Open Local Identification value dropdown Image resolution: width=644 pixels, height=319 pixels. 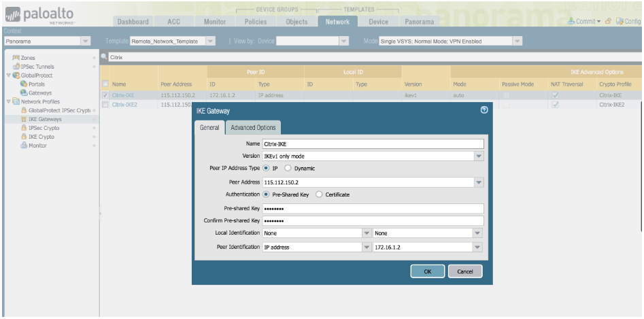tap(477, 233)
